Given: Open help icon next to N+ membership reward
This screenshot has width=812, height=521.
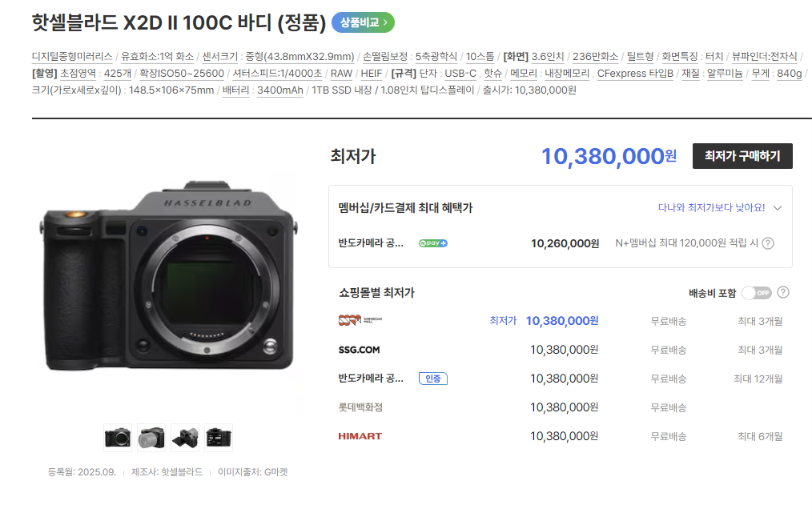Looking at the screenshot, I should (x=769, y=243).
